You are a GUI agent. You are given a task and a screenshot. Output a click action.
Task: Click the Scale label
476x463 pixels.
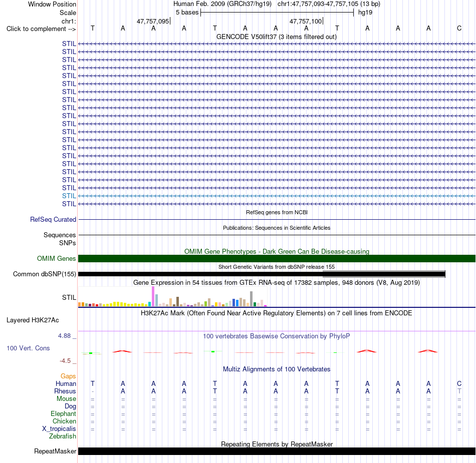68,13
